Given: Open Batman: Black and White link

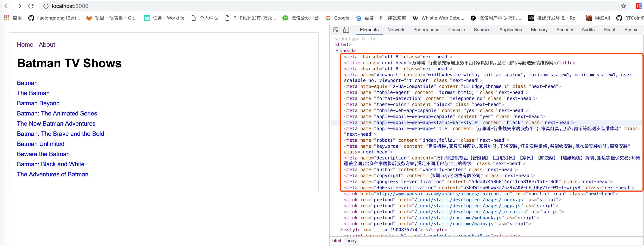Looking at the screenshot, I should [x=51, y=164].
